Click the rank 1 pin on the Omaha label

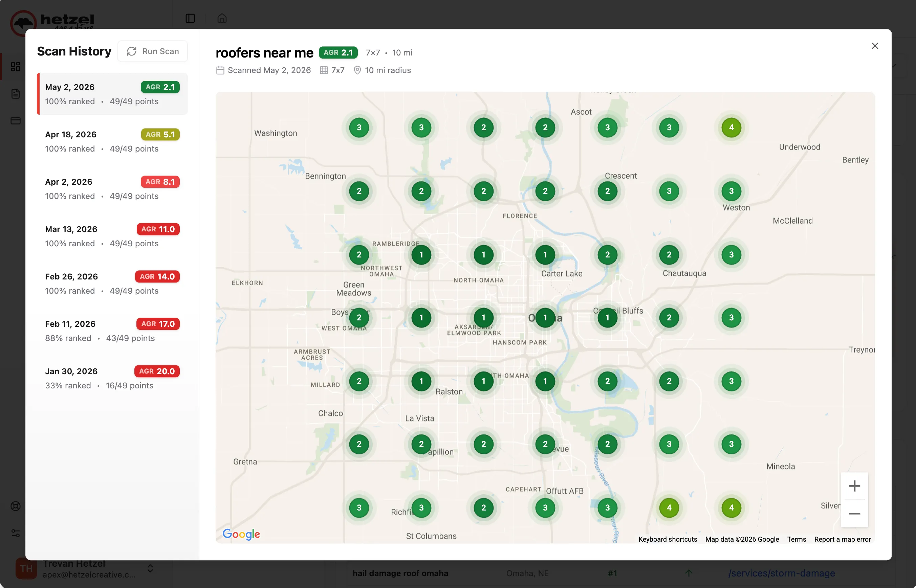click(545, 318)
